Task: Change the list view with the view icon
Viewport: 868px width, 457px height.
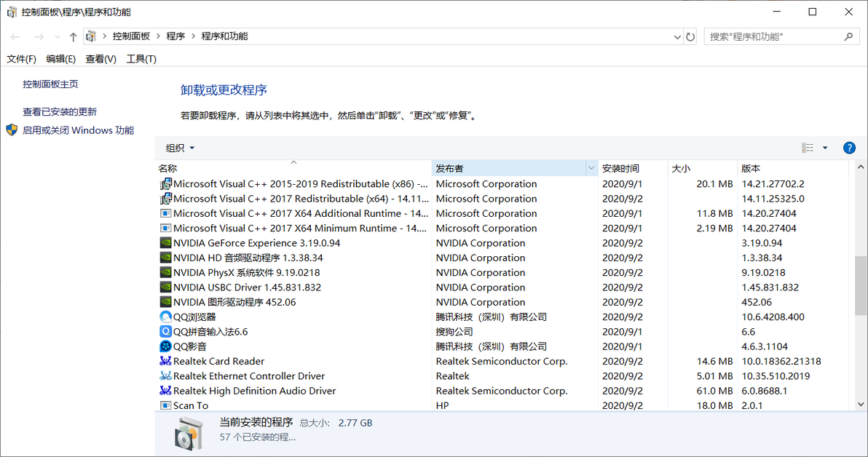Action: pos(808,147)
